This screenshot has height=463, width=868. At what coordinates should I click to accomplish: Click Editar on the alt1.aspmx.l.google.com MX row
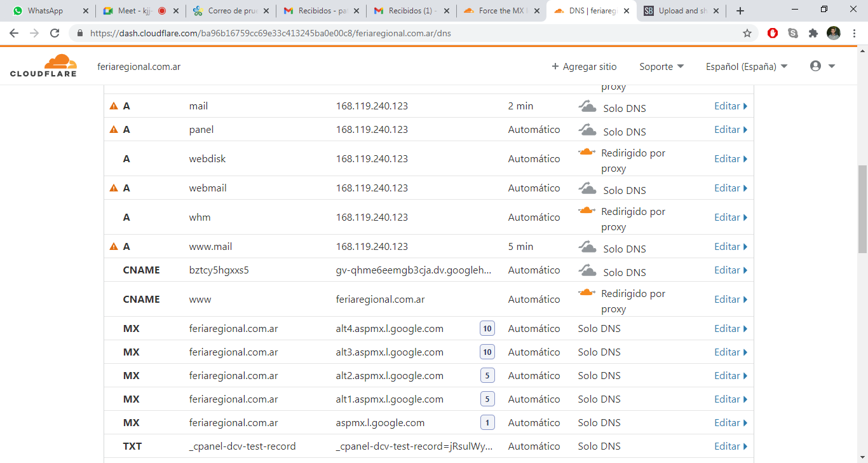(731, 399)
